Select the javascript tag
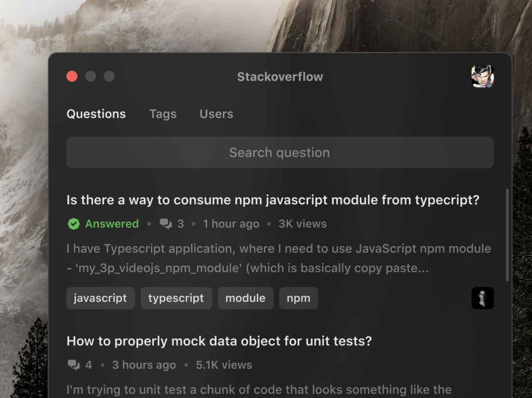Screen dimensions: 532x398 [x=100, y=298]
